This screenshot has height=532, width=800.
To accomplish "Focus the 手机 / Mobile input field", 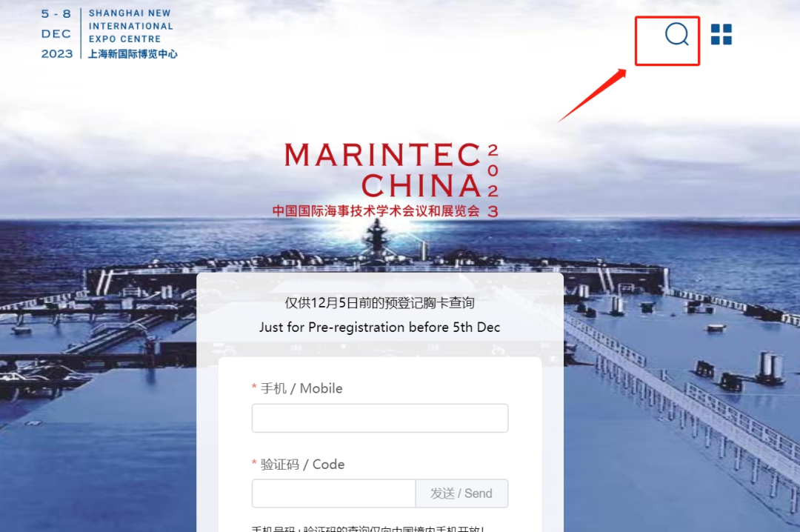I will 380,418.
